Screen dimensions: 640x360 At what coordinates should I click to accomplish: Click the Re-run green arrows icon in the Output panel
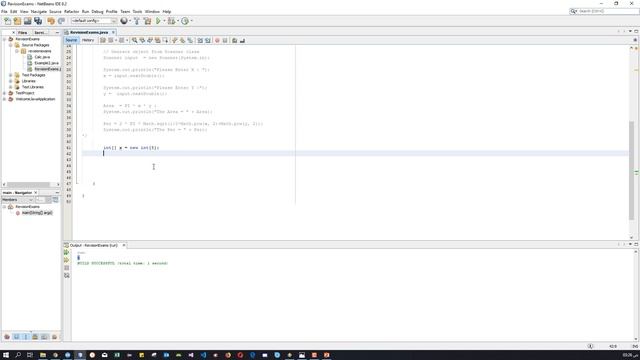(67, 253)
